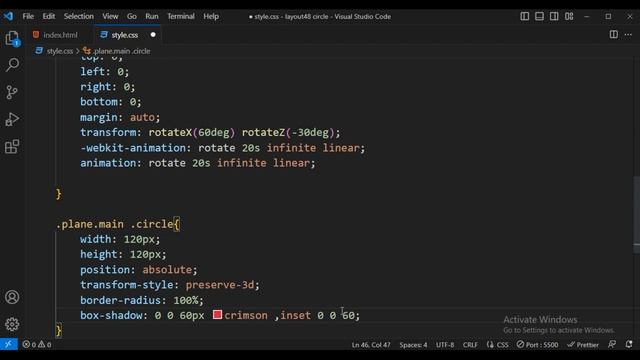Screen dimensions: 640x360
Task: Click the remote window status icon
Action: pos(9,344)
